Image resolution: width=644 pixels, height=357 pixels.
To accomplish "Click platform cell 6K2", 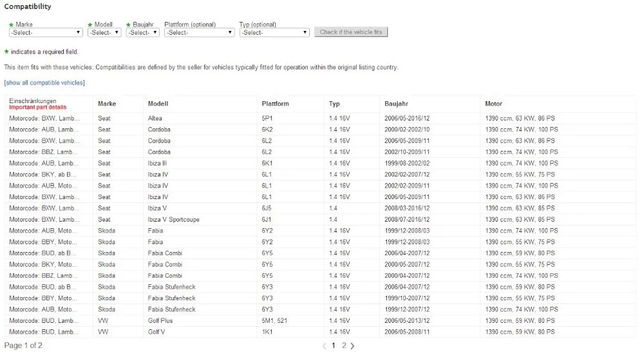I will pos(267,130).
